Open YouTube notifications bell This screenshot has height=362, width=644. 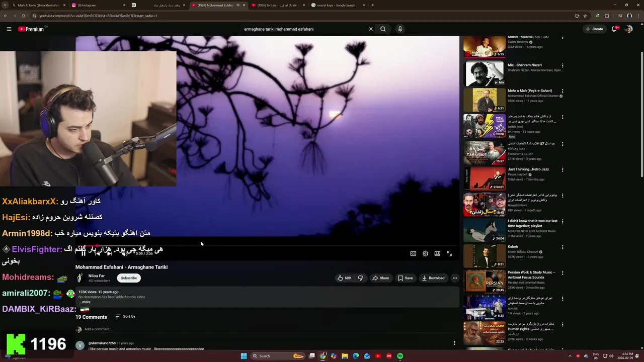[x=614, y=29]
